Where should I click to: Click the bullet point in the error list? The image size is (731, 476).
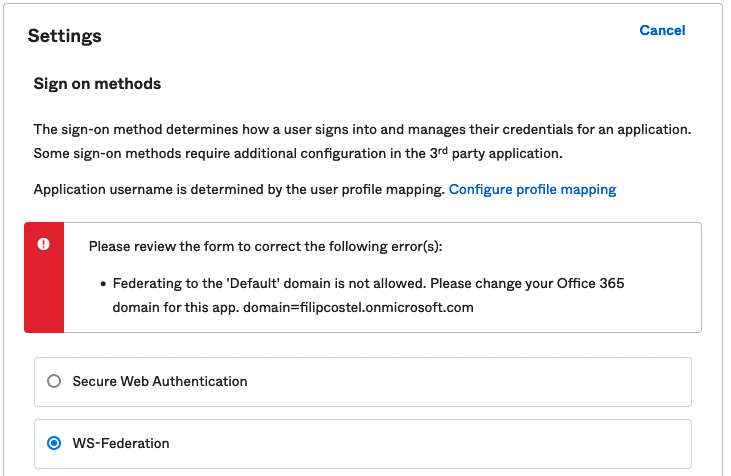click(103, 284)
